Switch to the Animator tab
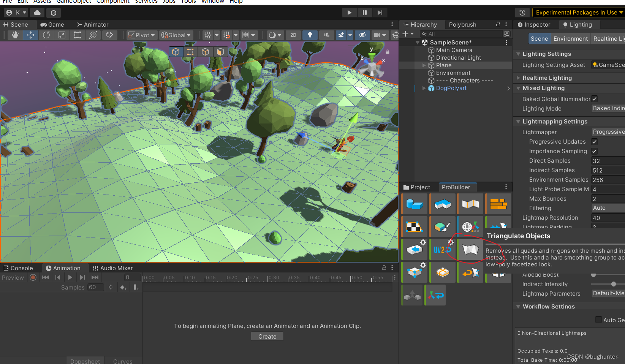This screenshot has height=364, width=625. coord(93,25)
